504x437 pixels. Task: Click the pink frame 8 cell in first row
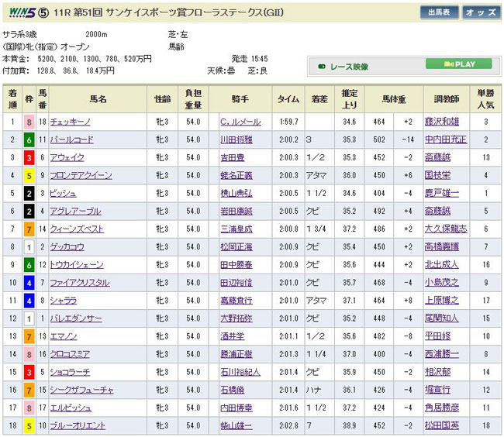pos(28,122)
